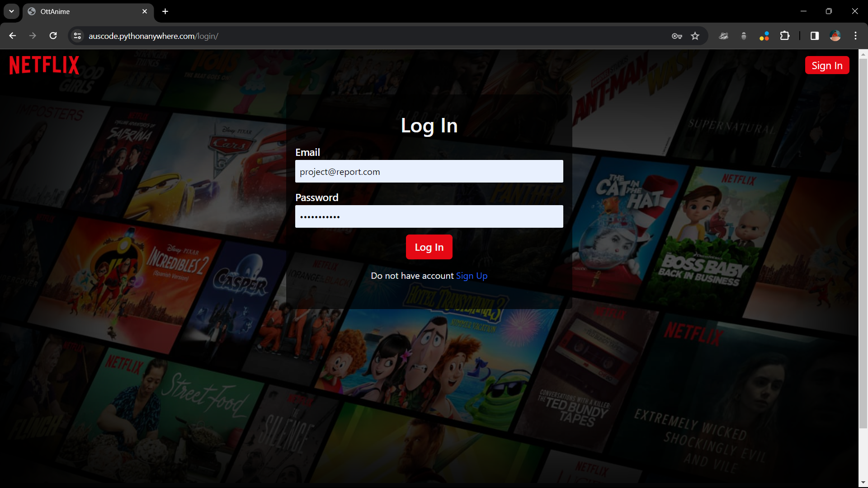868x488 pixels.
Task: Click the Netflix logo
Action: tap(44, 65)
